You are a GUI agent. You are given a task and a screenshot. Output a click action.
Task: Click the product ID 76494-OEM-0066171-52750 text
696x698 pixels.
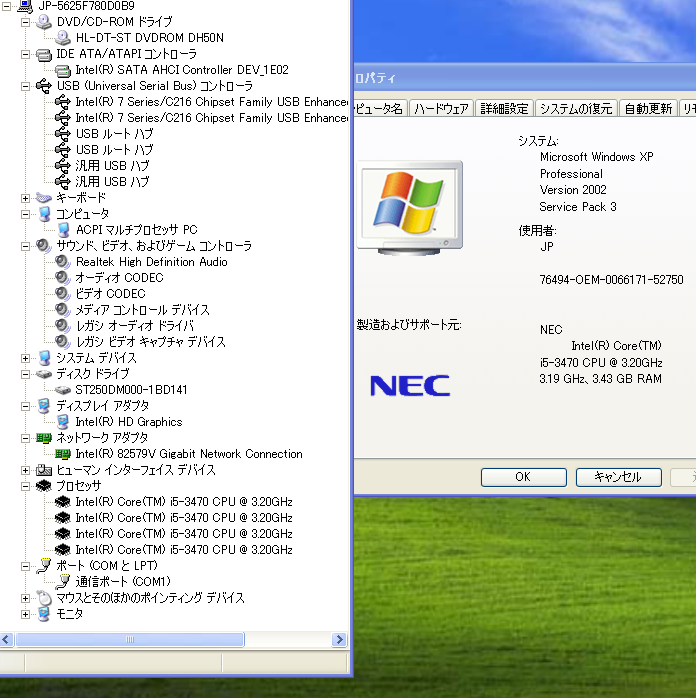coord(611,280)
